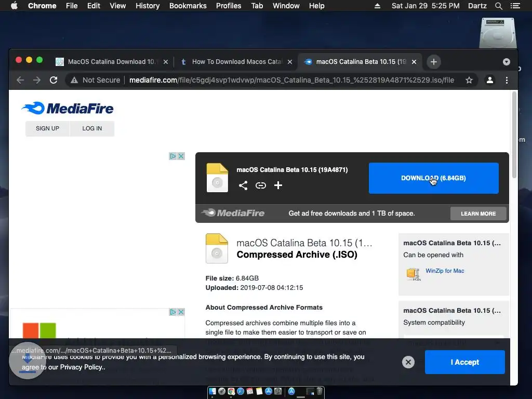Open Finder from the Dock
The width and height of the screenshot is (532, 399).
pos(212,391)
